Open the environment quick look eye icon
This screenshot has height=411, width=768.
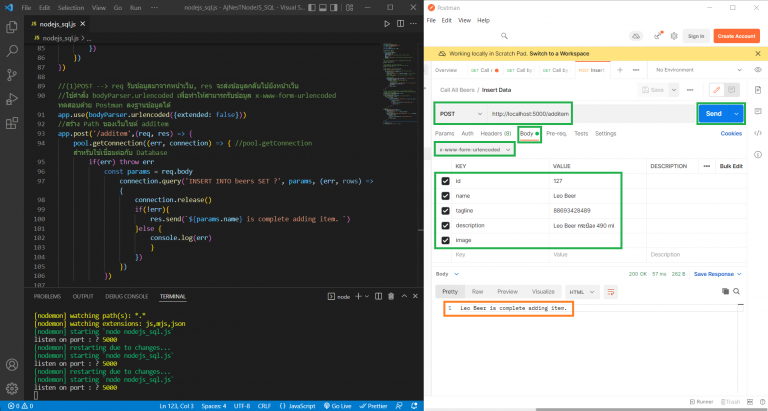[757, 70]
